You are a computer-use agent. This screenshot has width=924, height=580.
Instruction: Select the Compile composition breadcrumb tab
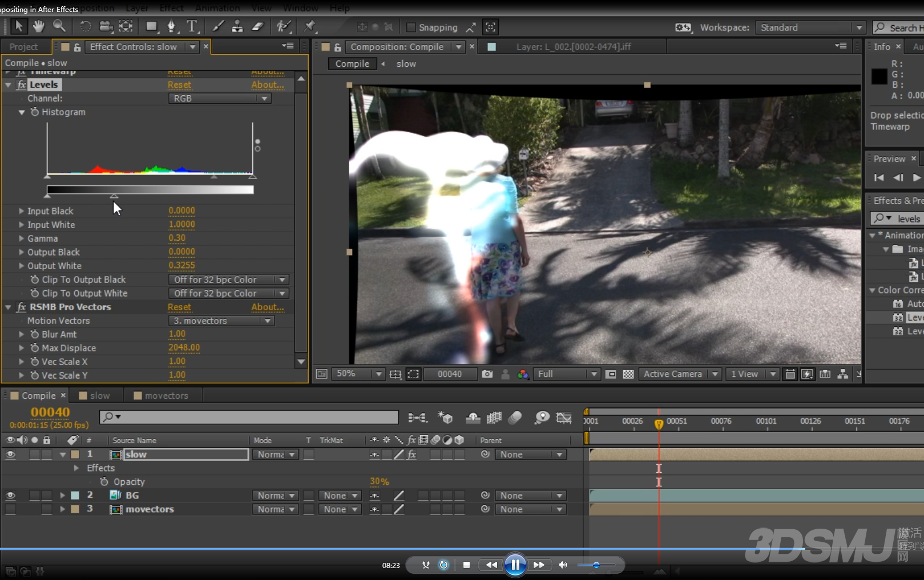352,64
